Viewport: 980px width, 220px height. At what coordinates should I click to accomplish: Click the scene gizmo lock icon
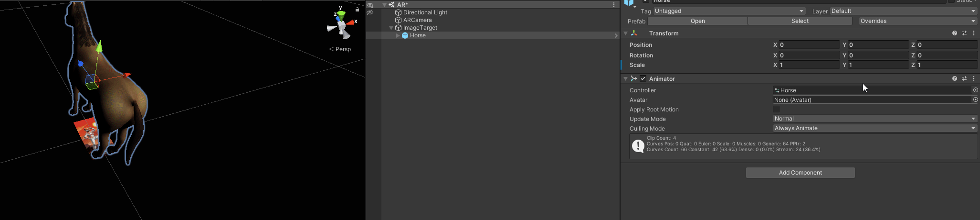coord(357,9)
